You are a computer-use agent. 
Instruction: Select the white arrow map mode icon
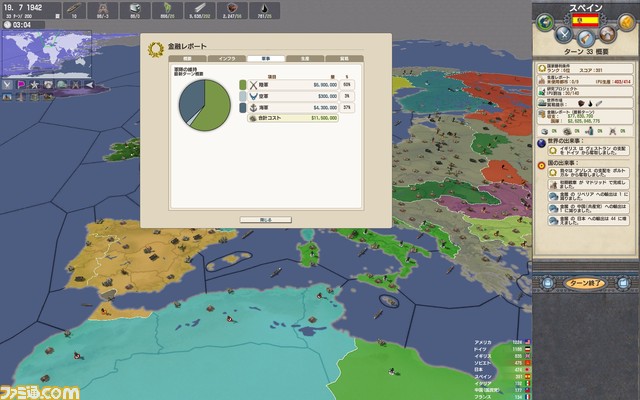coord(89,84)
